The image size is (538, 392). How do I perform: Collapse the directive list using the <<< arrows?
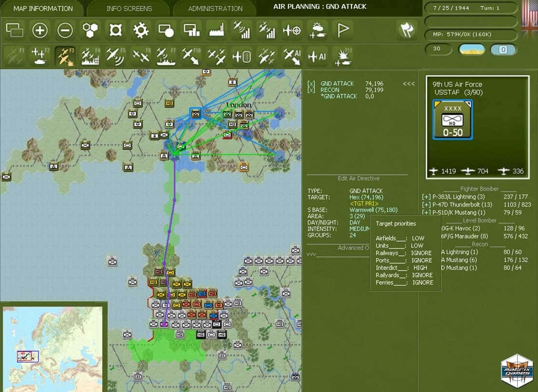(408, 84)
